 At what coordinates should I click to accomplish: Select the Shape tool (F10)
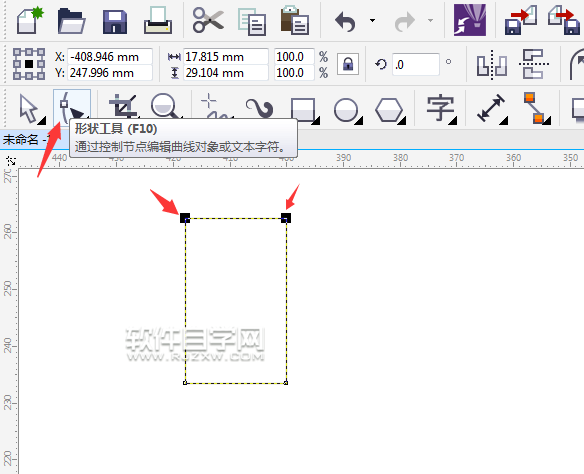click(72, 107)
